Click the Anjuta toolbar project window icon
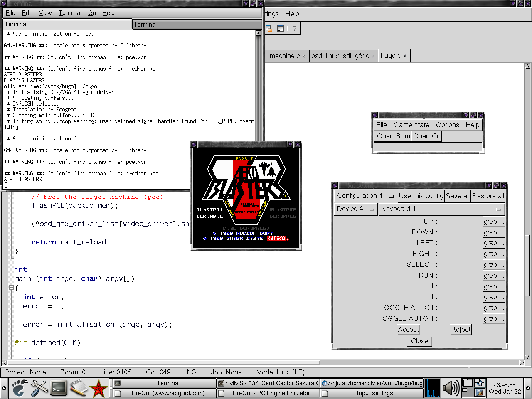 click(269, 28)
